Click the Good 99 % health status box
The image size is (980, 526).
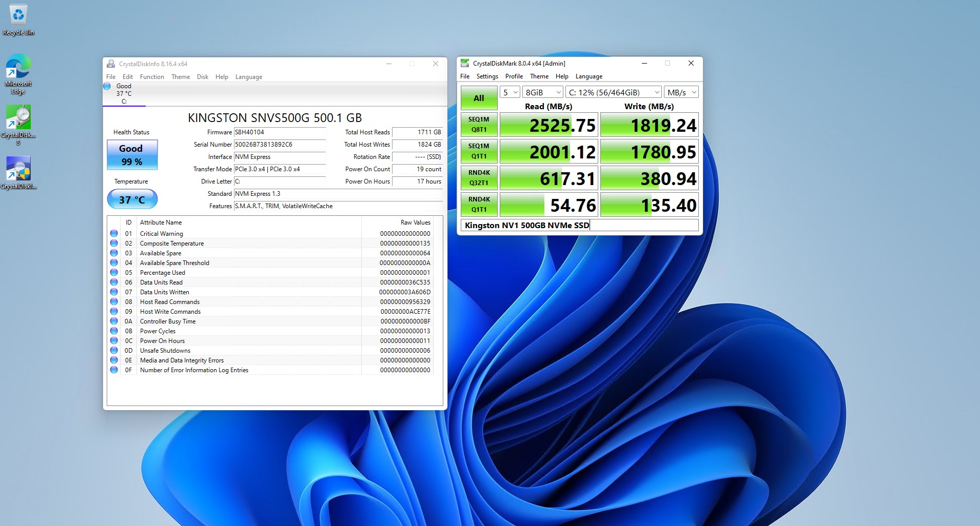pyautogui.click(x=132, y=155)
